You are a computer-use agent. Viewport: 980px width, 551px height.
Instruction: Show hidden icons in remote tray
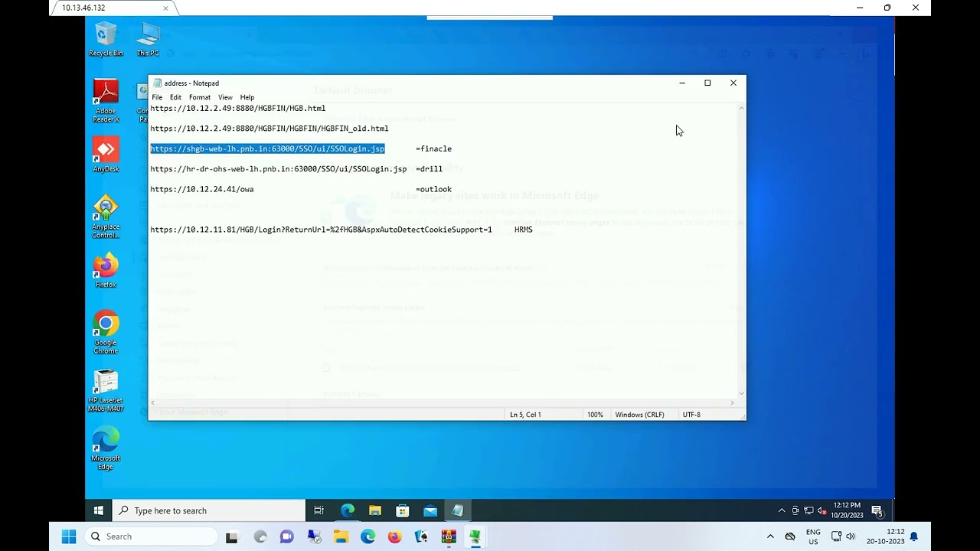pos(782,510)
